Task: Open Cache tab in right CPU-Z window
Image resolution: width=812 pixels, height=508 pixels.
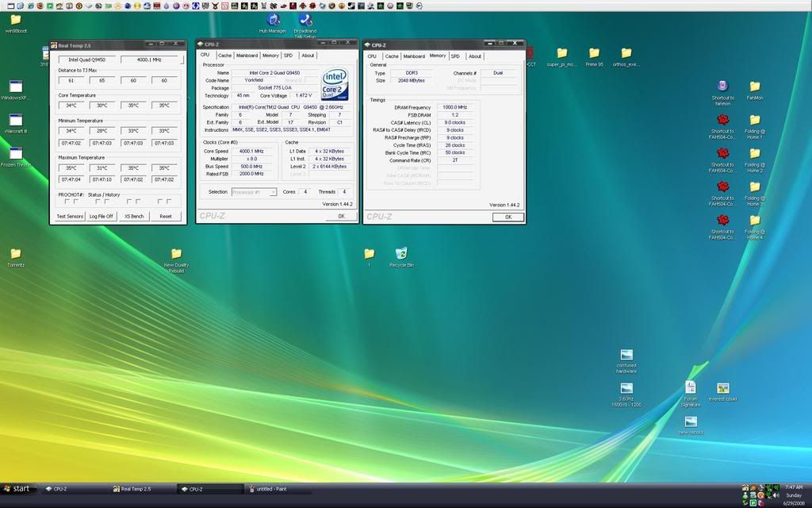Action: (392, 56)
